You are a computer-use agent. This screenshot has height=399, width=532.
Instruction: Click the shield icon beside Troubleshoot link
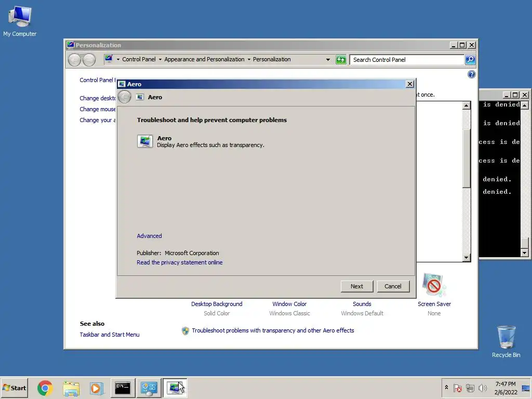click(185, 331)
